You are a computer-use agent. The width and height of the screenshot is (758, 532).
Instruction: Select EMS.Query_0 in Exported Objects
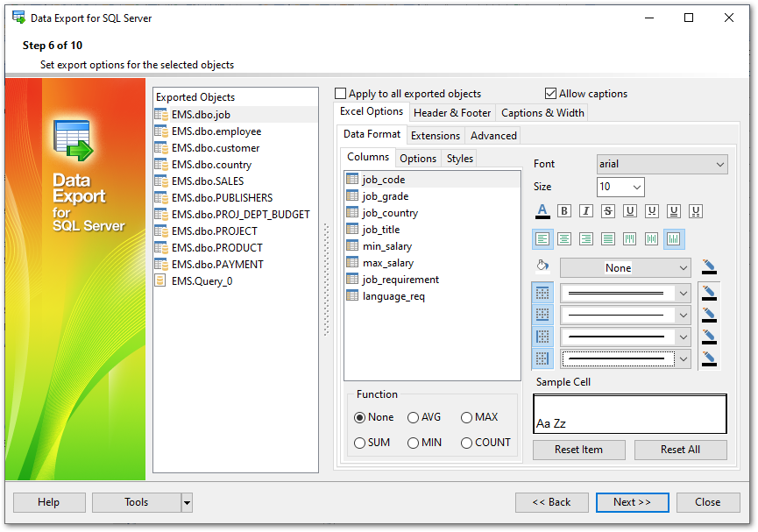[x=236, y=281]
